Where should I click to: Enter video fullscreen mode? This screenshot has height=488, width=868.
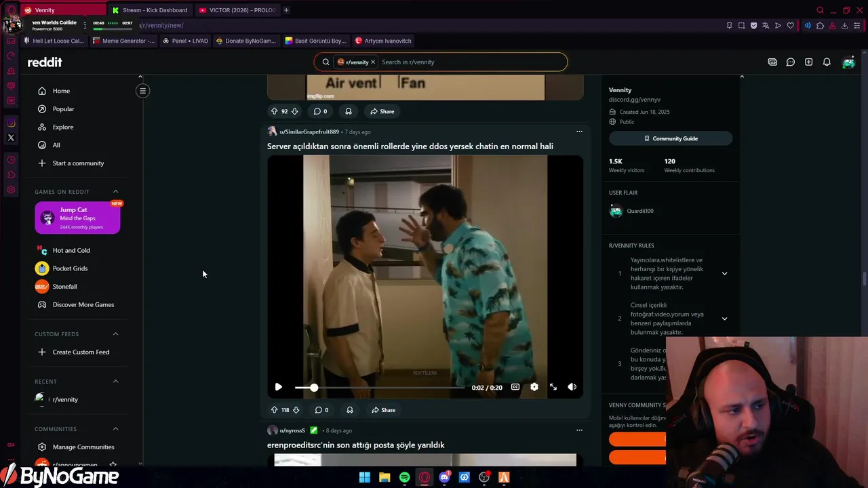click(x=553, y=387)
